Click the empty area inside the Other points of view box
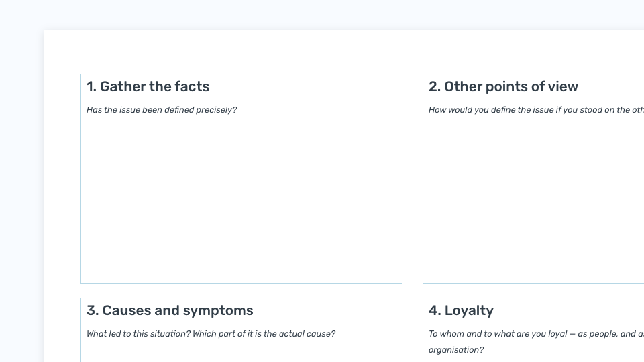The height and width of the screenshot is (362, 644). [x=534, y=197]
